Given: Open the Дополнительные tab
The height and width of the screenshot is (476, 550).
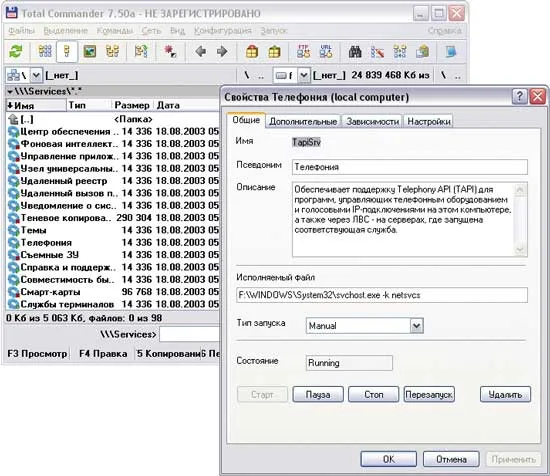Looking at the screenshot, I should 303,121.
